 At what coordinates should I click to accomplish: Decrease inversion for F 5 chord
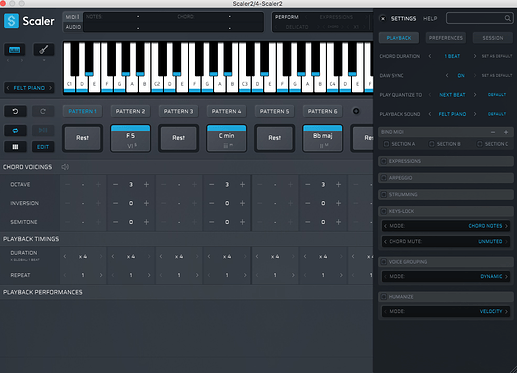(115, 203)
